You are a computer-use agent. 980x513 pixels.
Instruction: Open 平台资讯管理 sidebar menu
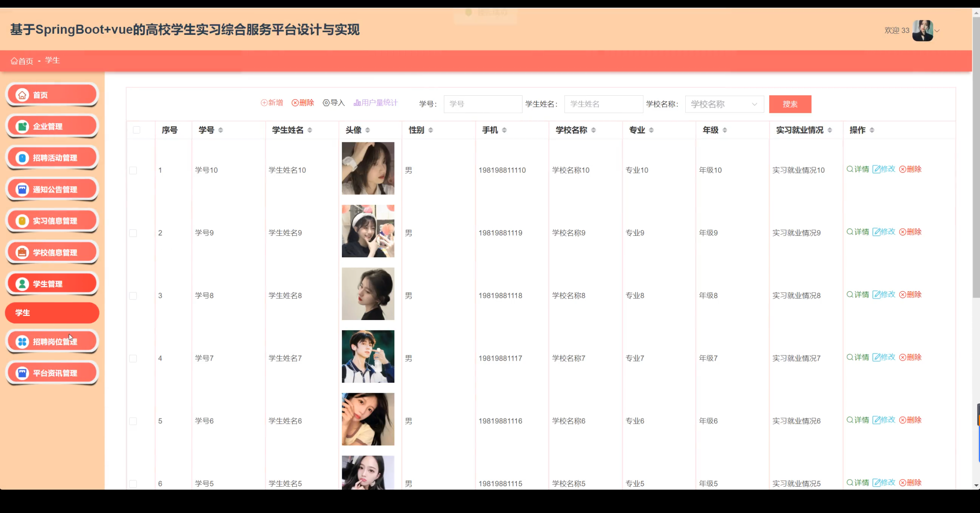tap(52, 373)
